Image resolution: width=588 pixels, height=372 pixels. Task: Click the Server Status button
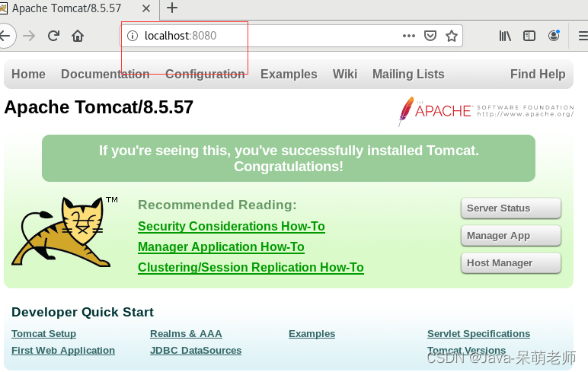(x=511, y=208)
